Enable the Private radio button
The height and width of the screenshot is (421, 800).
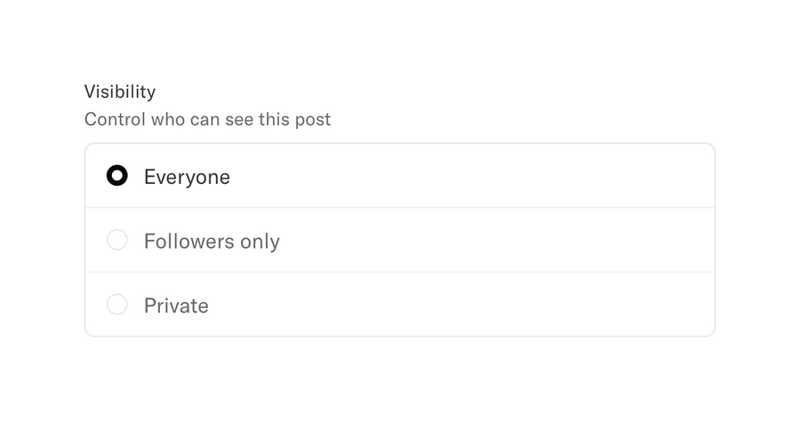pos(117,305)
